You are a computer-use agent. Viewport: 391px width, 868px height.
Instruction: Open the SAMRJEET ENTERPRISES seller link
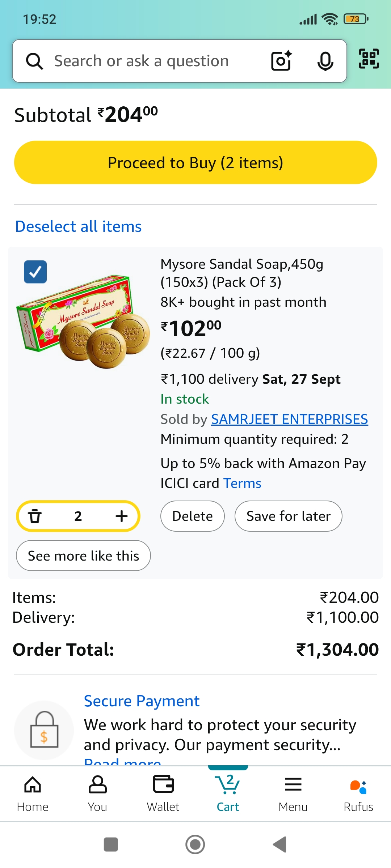[289, 419]
